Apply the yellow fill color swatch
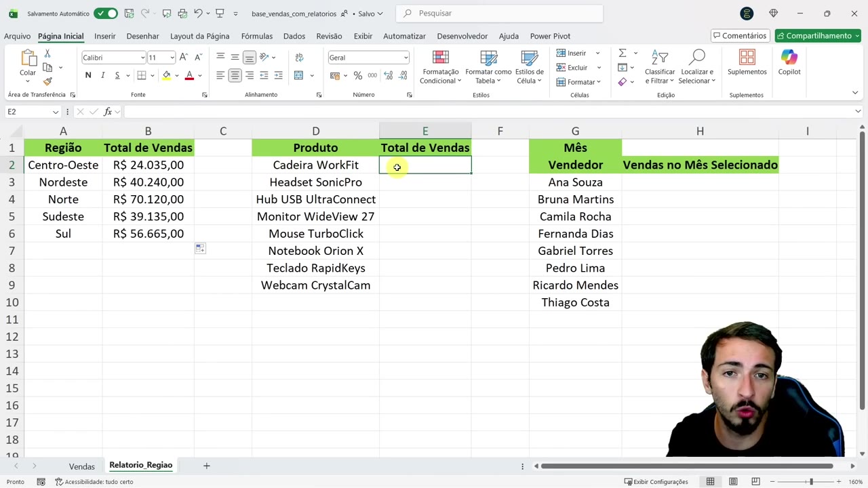The width and height of the screenshot is (868, 488). [166, 76]
